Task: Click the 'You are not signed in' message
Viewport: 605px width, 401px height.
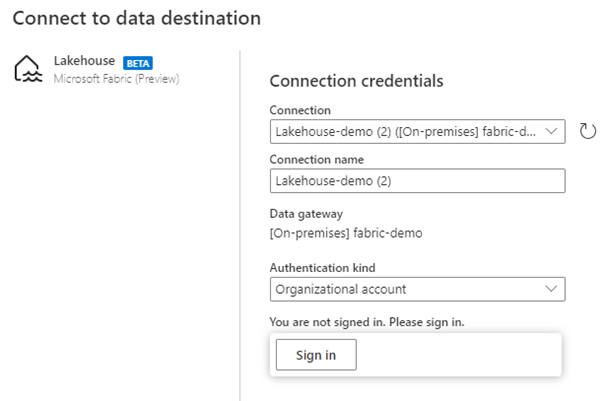Action: [x=367, y=322]
